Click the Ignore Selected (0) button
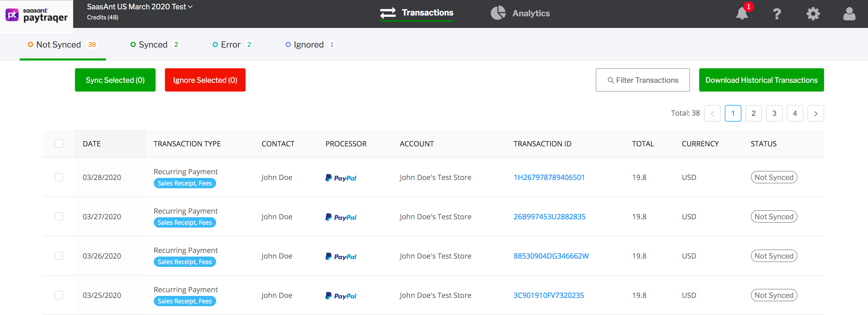Screen dimensions: 868x315 coord(205,80)
